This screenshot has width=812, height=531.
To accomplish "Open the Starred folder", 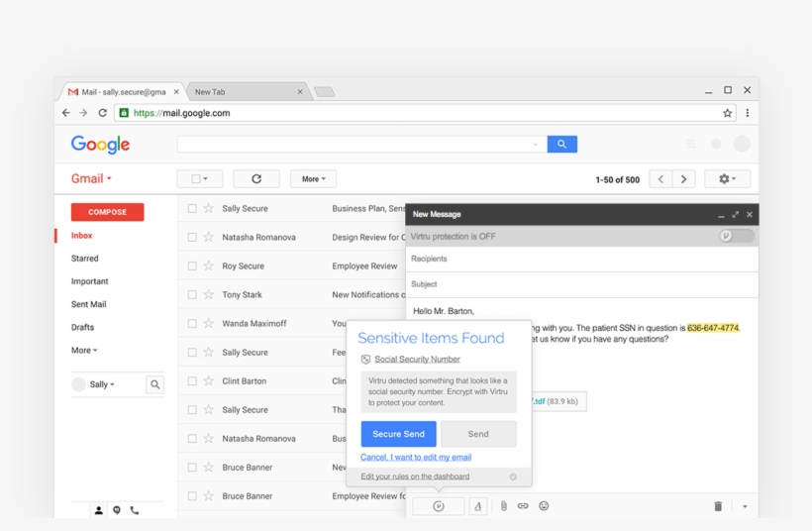I will pyautogui.click(x=84, y=258).
